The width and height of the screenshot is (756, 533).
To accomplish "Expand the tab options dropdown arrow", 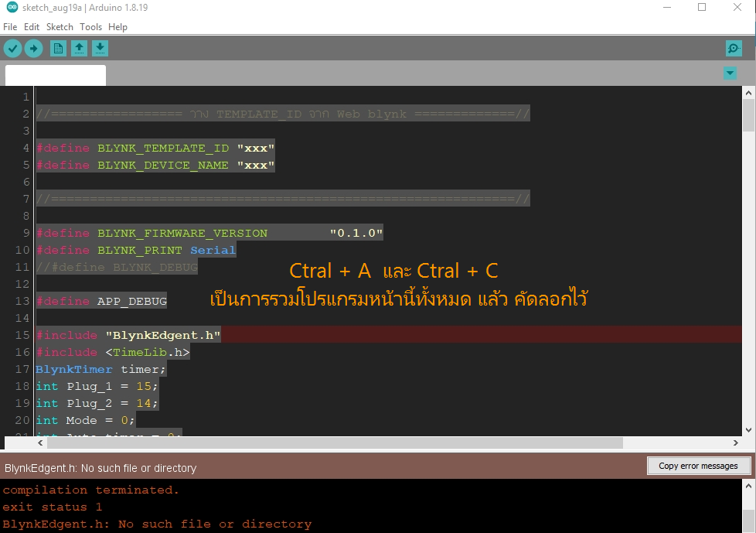I will [x=730, y=73].
